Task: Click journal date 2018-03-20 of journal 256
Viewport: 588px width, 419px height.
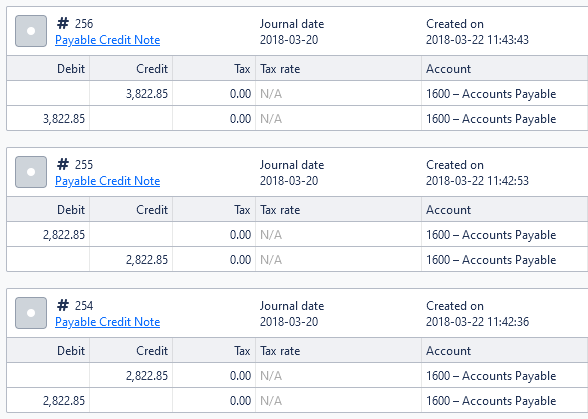Action: [x=289, y=40]
